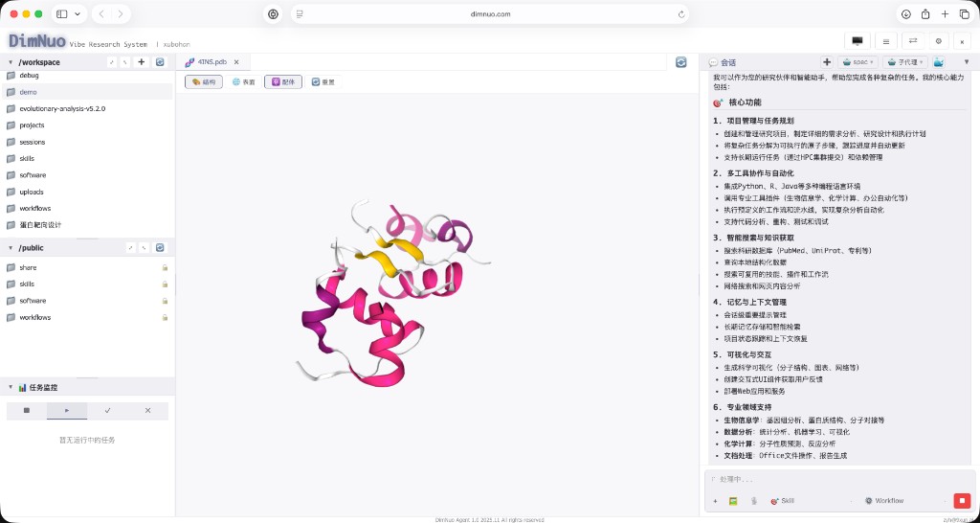Click the DimNuo logo
This screenshot has width=980, height=523.
pos(36,40)
